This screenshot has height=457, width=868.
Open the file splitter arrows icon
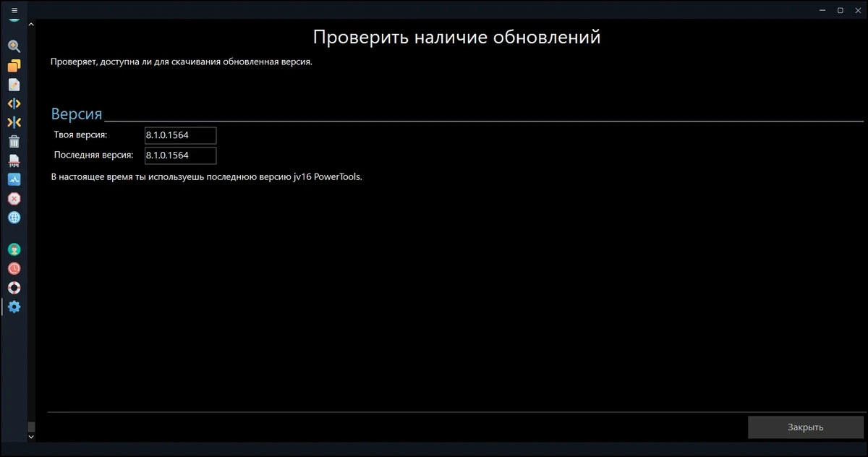[x=14, y=103]
